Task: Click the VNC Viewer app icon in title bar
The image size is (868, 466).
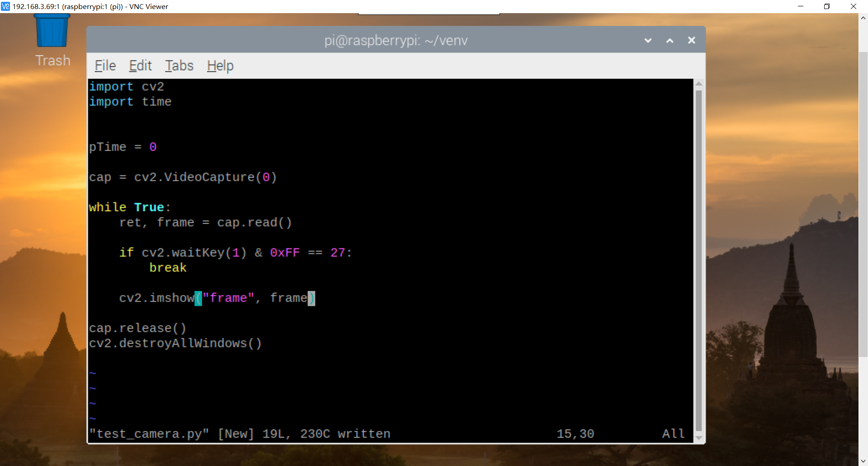Action: [x=5, y=6]
